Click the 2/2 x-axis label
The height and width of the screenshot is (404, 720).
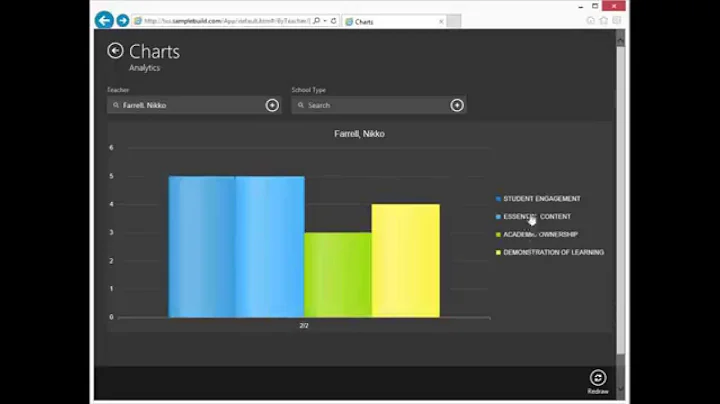point(304,325)
